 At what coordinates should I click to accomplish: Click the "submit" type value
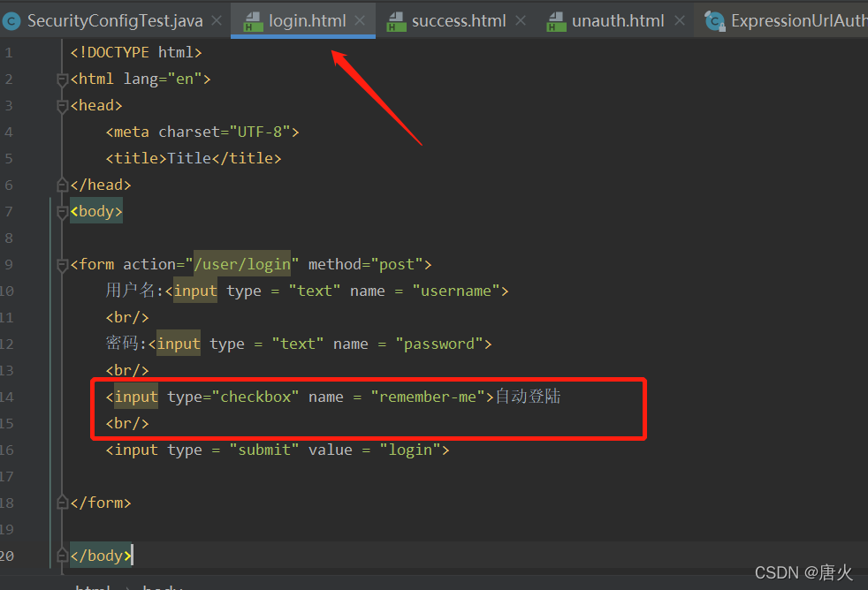point(264,450)
